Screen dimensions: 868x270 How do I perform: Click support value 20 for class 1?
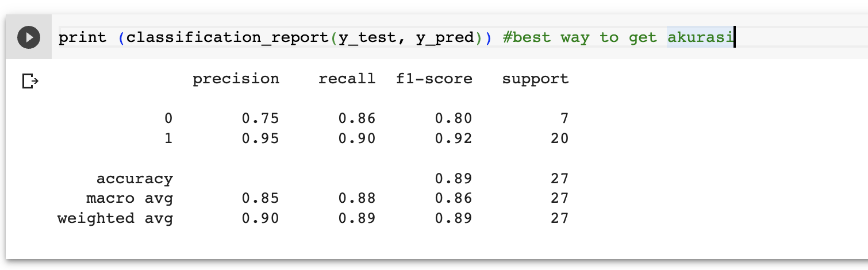tap(559, 138)
